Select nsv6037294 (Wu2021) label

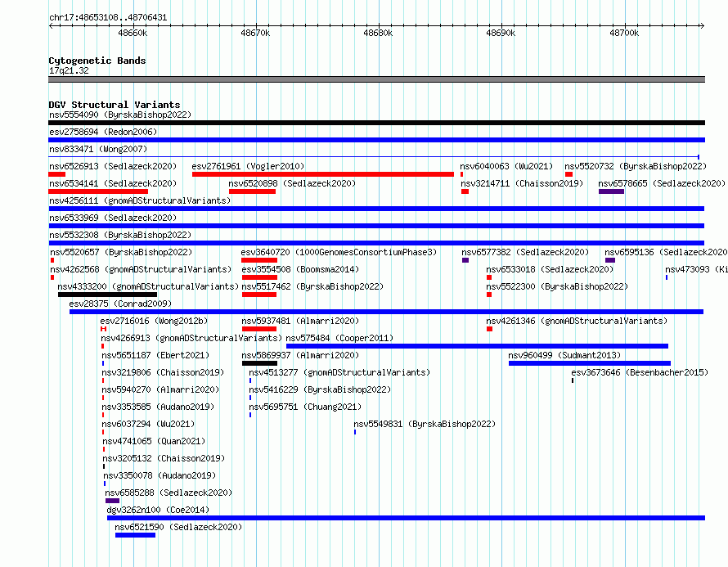coord(148,424)
